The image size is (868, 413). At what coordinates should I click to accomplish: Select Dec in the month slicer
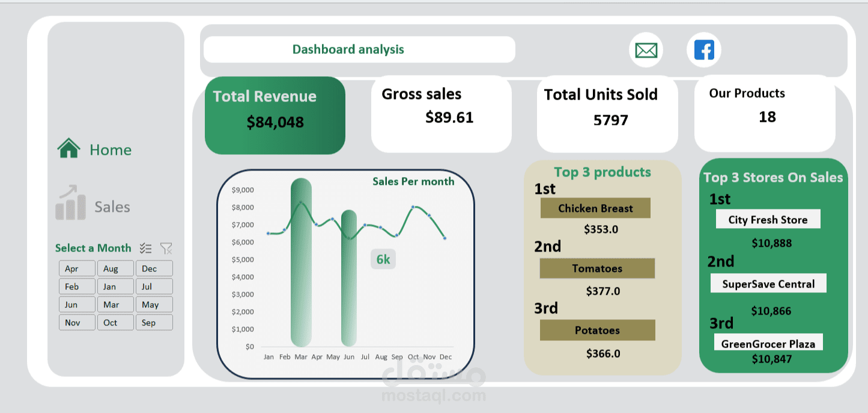tap(154, 268)
